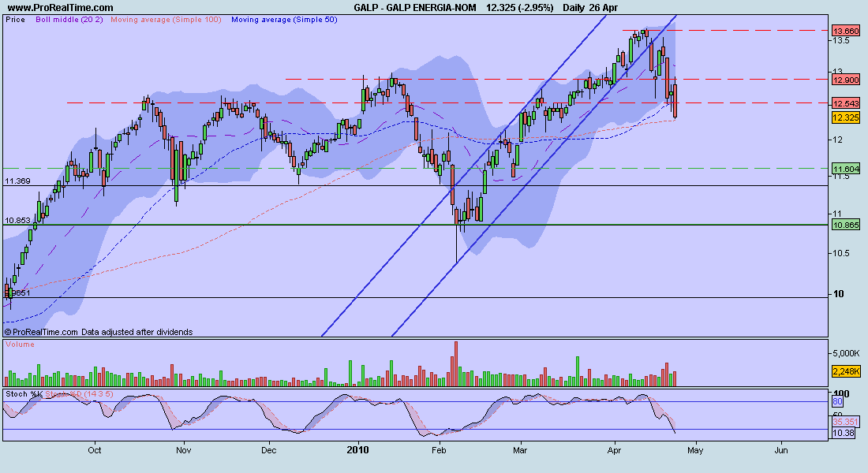Click the 12.325 (-2.95%) price readout
Viewport: 868px width, 473px height.
(x=520, y=8)
